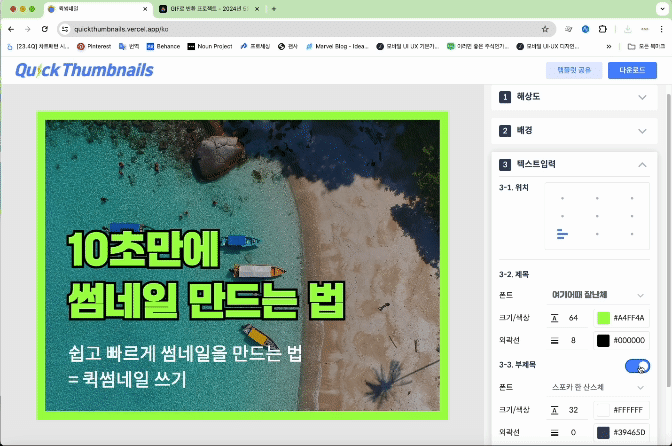Click the browser forward arrow
Viewport: 672px width, 446px height.
(28, 29)
